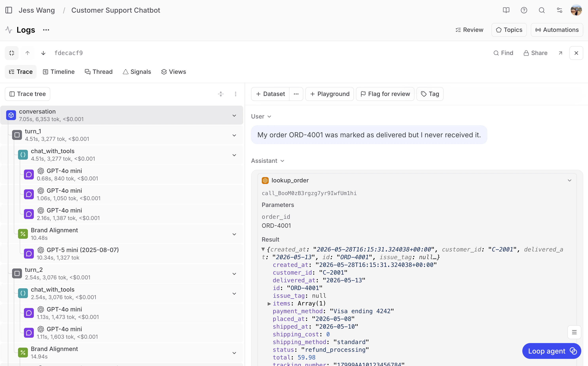Screen dimensions: 588x366
Task: Open the span in Playground
Action: click(330, 94)
